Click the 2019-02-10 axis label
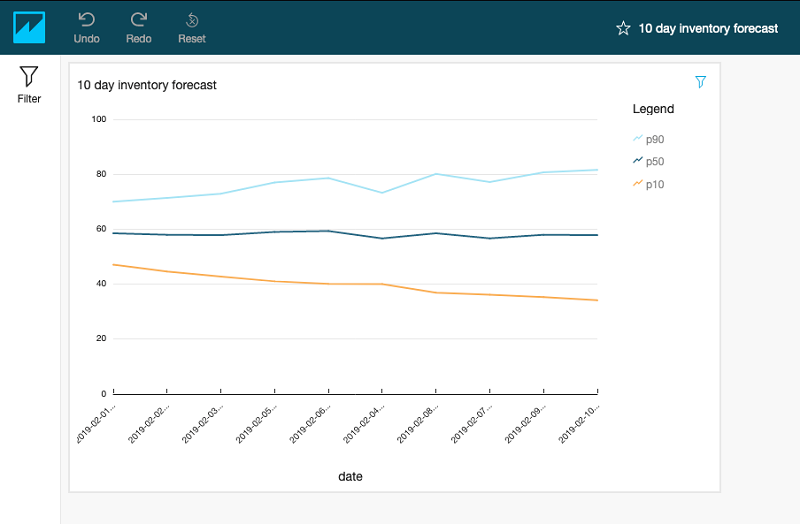800x524 pixels. pyautogui.click(x=579, y=423)
